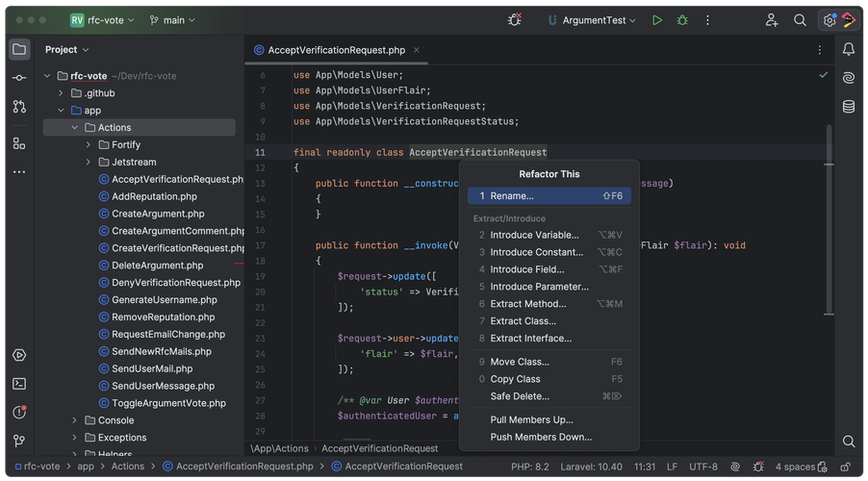
Task: Open Notifications bell icon
Action: pyautogui.click(x=848, y=49)
